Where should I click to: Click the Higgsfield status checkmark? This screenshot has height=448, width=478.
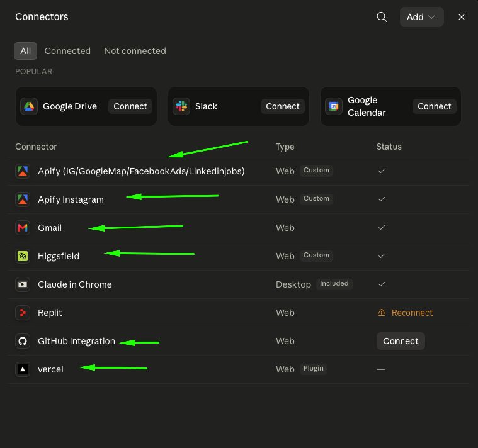(x=382, y=256)
